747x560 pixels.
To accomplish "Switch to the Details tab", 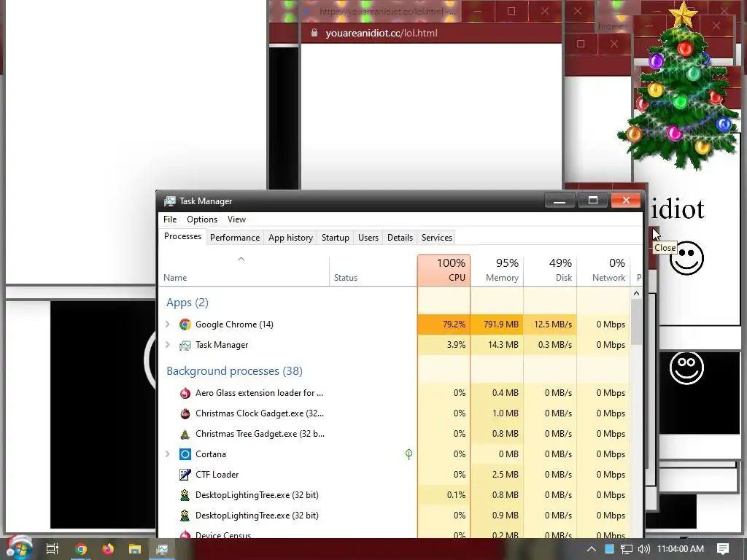I will [400, 238].
